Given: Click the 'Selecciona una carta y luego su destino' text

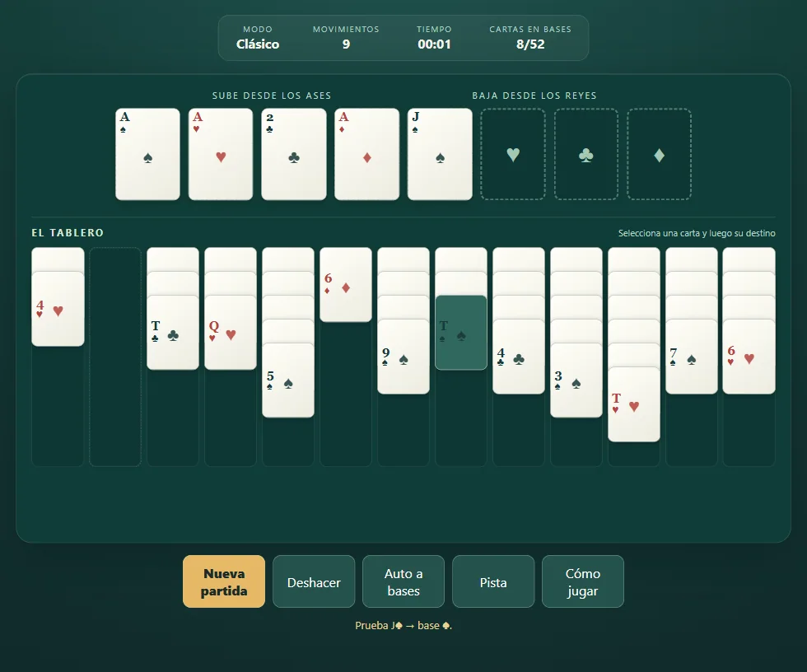Looking at the screenshot, I should click(697, 233).
